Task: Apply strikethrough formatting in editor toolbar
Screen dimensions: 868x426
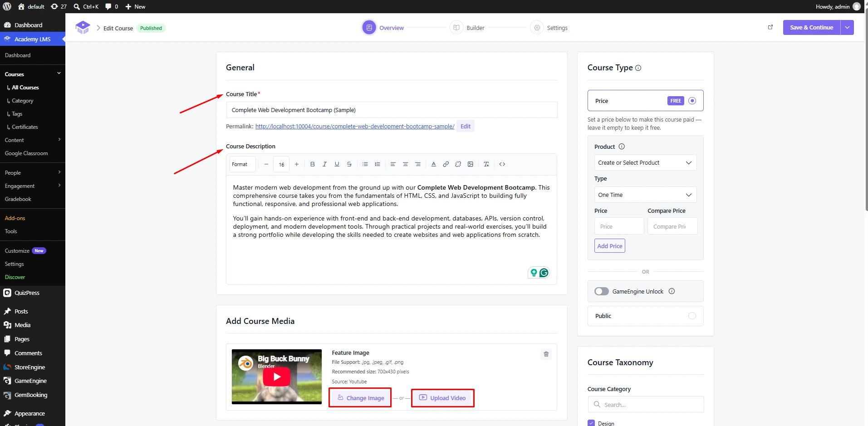Action: 349,164
